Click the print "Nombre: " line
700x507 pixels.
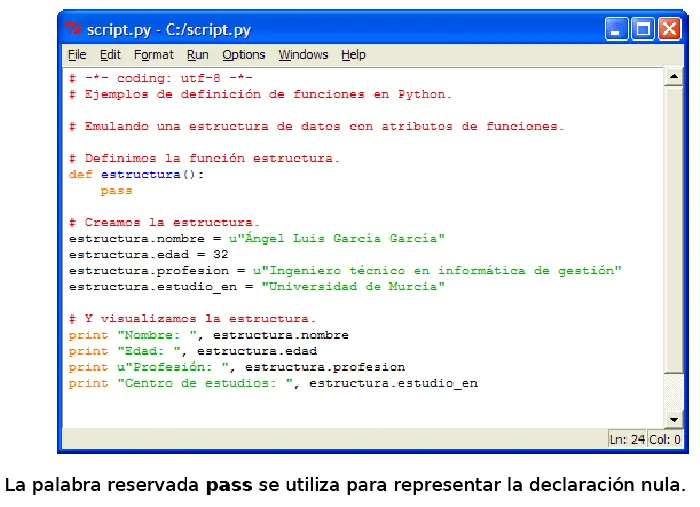click(x=208, y=335)
